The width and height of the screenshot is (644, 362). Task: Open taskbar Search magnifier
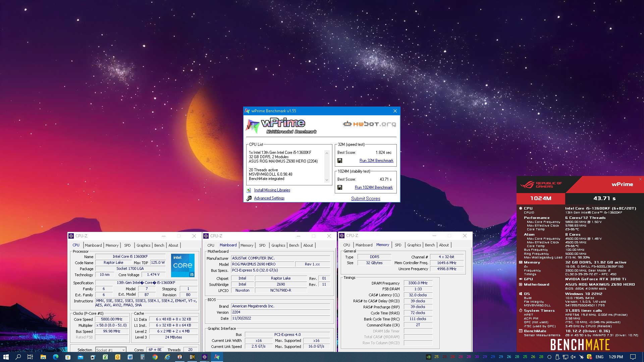[18, 357]
